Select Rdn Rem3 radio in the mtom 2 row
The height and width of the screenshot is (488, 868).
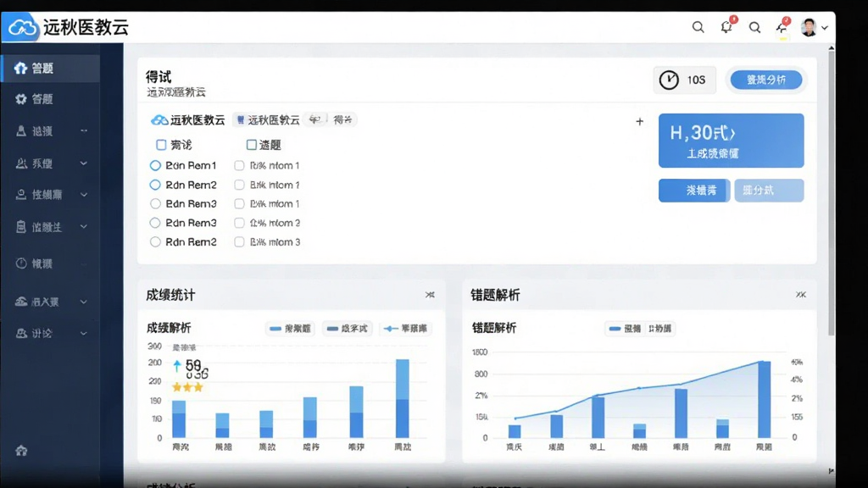point(156,223)
